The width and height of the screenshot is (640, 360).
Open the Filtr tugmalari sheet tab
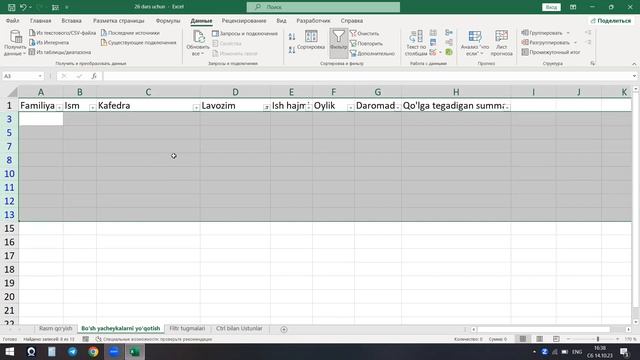187,329
